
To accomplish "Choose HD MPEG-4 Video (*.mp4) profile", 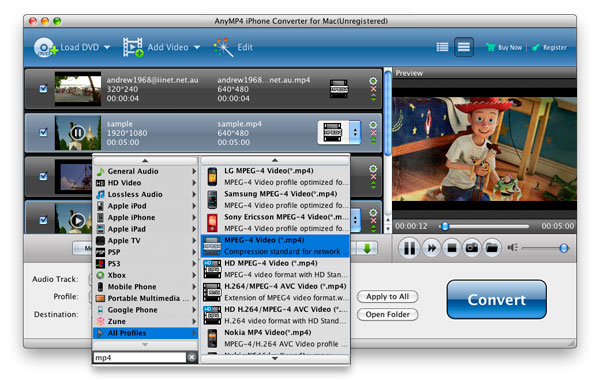I will tap(275, 269).
